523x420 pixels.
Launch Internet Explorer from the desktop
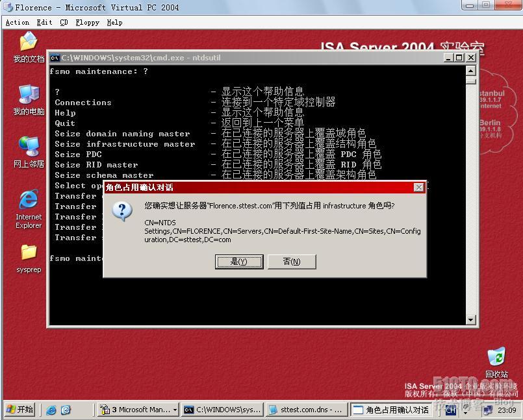tap(29, 209)
